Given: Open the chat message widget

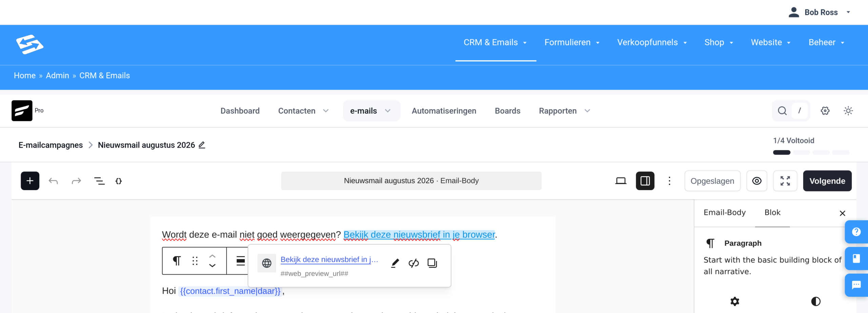Looking at the screenshot, I should point(856,285).
